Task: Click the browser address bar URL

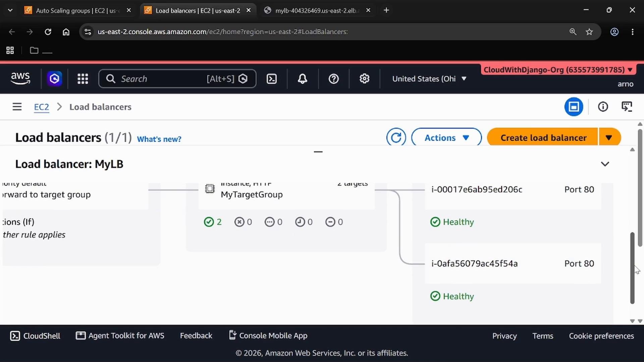Action: [222, 32]
